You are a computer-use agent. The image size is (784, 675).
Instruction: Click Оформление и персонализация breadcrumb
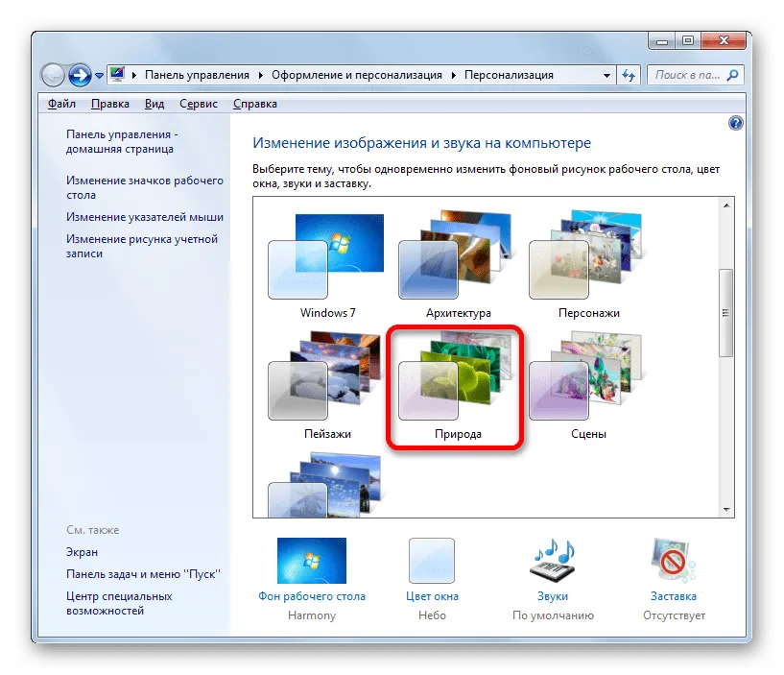[x=357, y=75]
